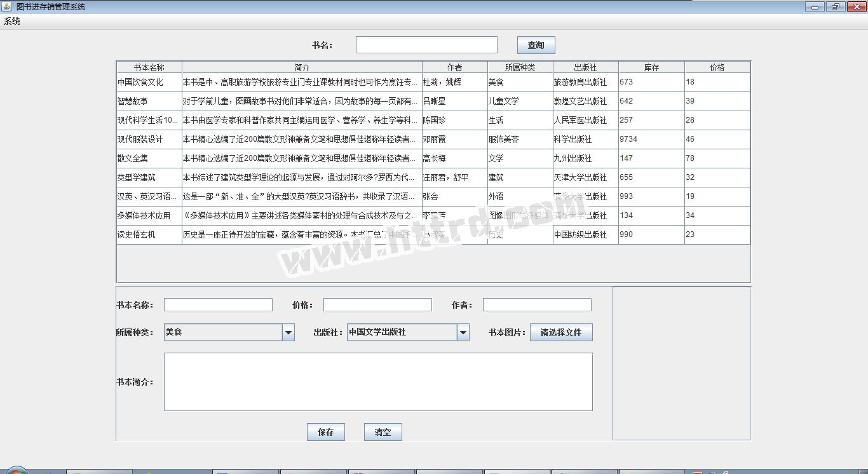Screen dimensions: 868x474
Task: Select the 现代服装设计 book name cell
Action: (149, 139)
